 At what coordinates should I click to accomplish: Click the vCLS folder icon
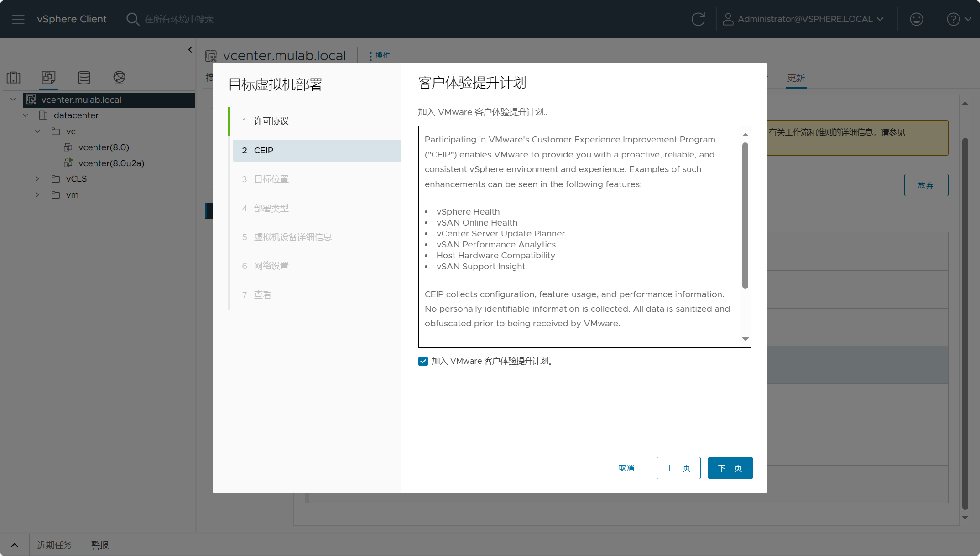coord(56,179)
